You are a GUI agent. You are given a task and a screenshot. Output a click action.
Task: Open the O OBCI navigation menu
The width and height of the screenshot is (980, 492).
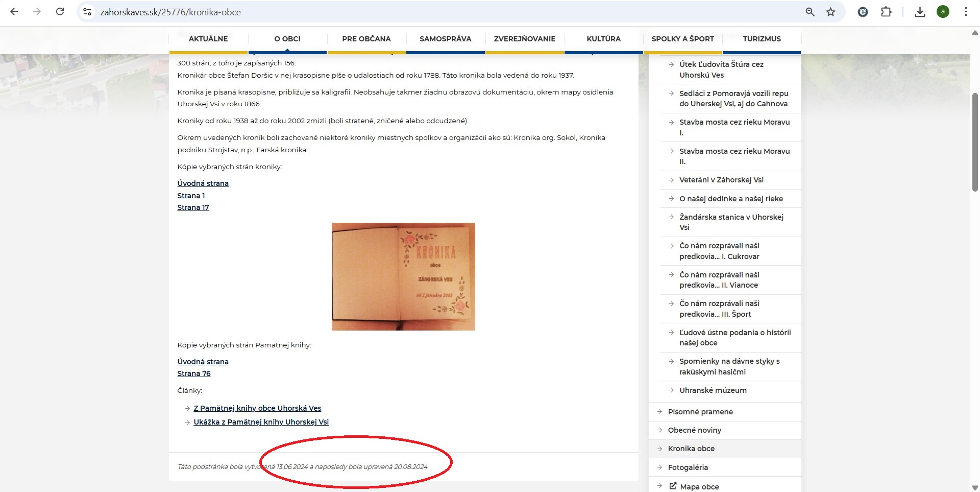287,39
